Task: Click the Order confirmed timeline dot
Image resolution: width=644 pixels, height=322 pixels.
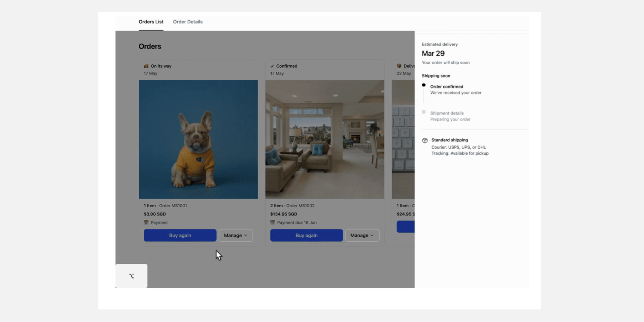Action: [424, 85]
